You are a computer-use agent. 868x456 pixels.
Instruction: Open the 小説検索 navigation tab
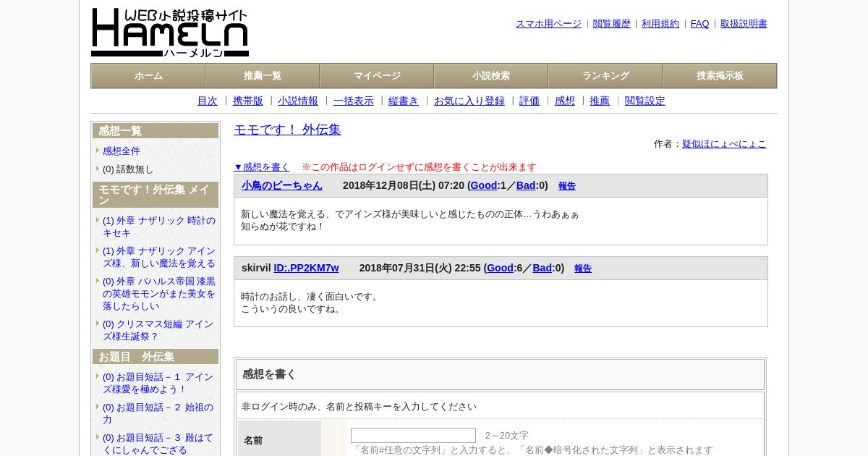point(491,76)
